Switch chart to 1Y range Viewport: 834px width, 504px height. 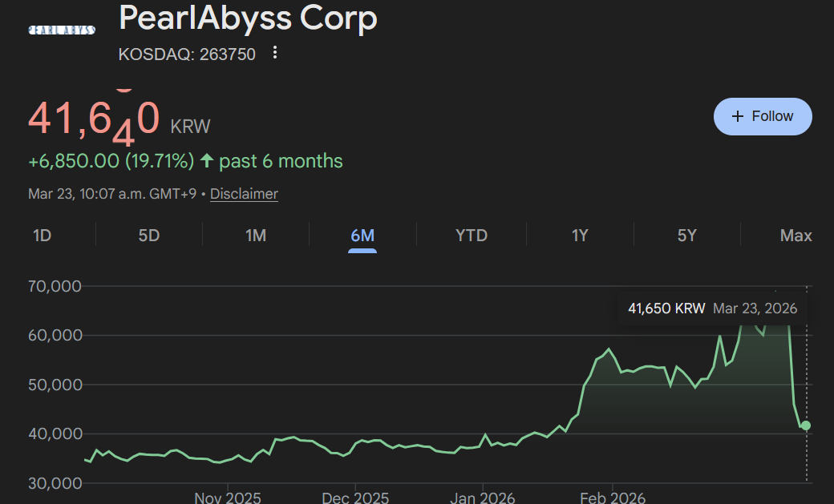580,235
